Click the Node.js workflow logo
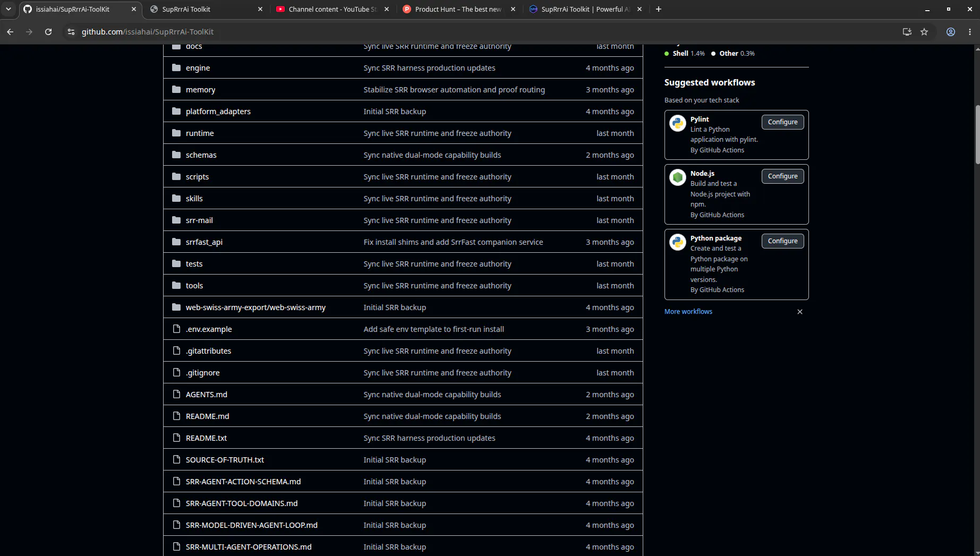The height and width of the screenshot is (556, 980). point(678,177)
